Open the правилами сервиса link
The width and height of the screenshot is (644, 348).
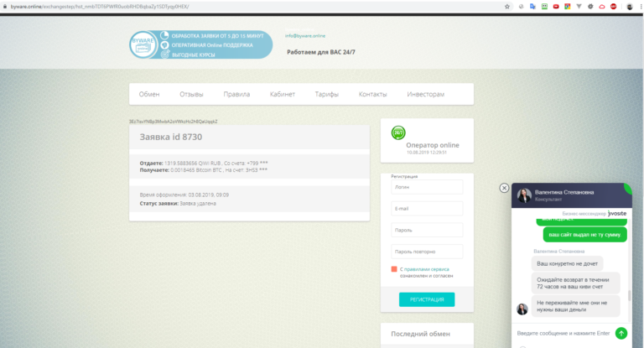[426, 269]
